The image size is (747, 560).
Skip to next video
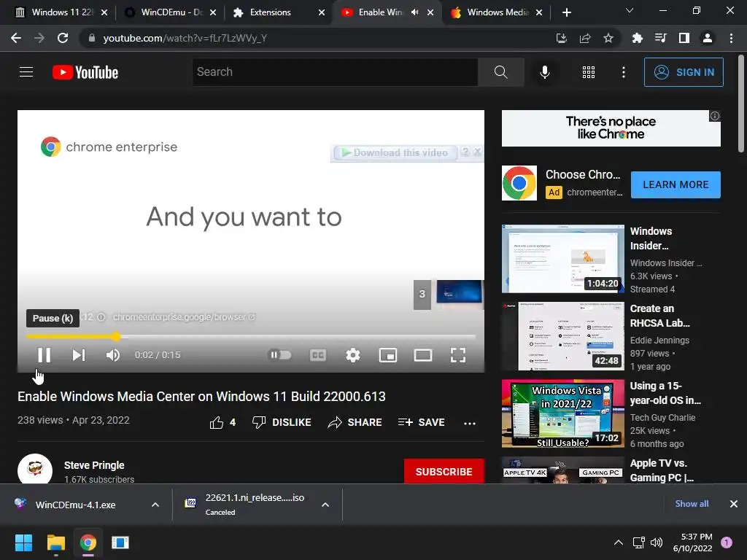79,355
